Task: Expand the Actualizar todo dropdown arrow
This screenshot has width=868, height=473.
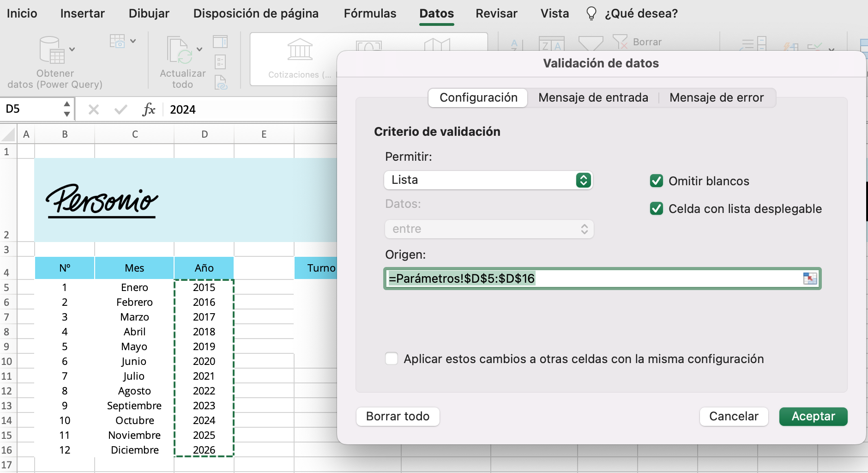Action: pos(199,49)
